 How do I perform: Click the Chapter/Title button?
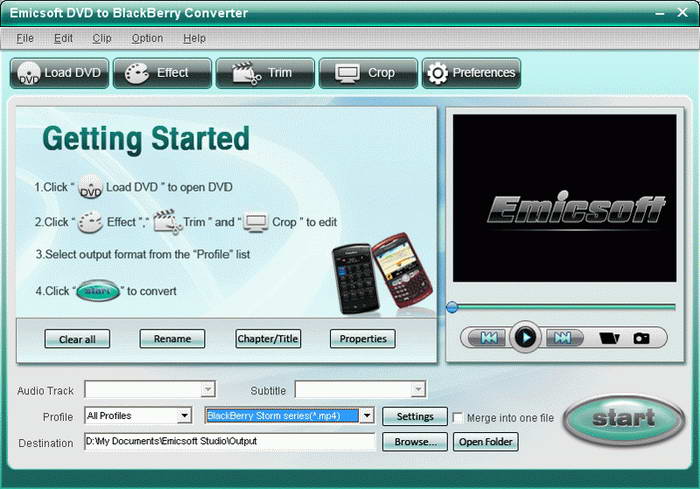click(x=268, y=339)
